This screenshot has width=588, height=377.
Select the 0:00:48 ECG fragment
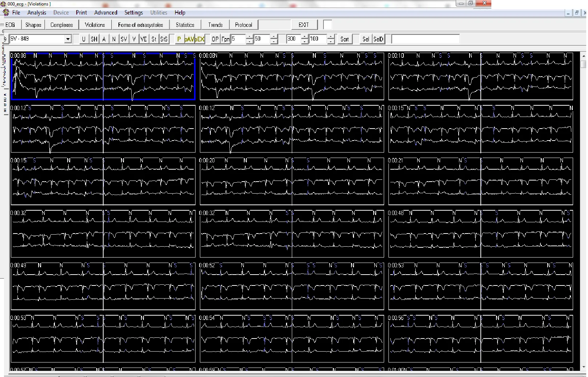[x=480, y=234]
